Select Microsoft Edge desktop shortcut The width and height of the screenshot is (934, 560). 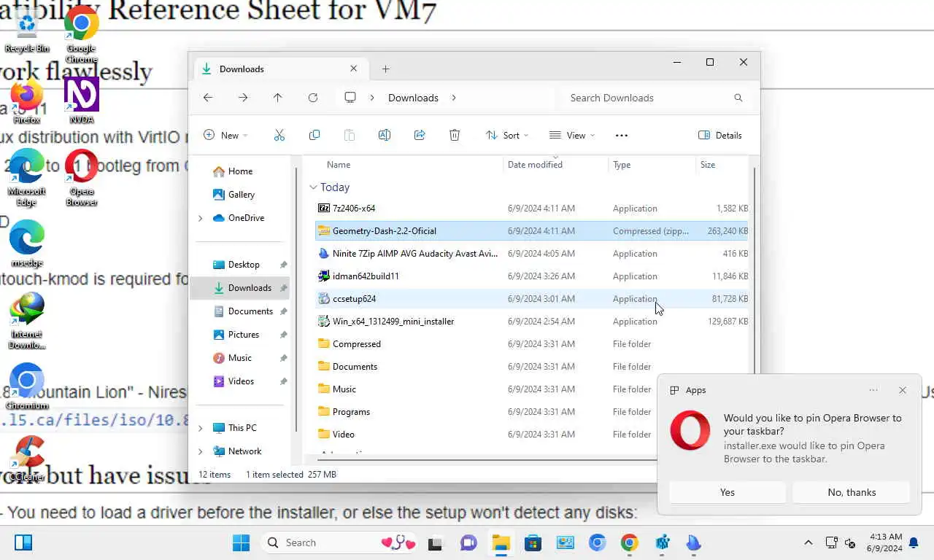tap(27, 178)
